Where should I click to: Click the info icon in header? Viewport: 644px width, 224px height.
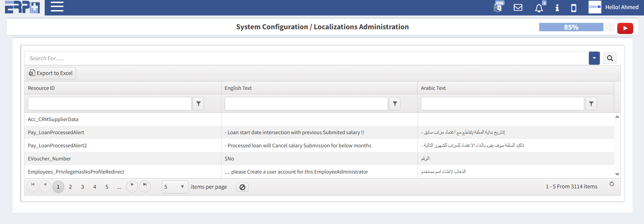click(x=557, y=8)
